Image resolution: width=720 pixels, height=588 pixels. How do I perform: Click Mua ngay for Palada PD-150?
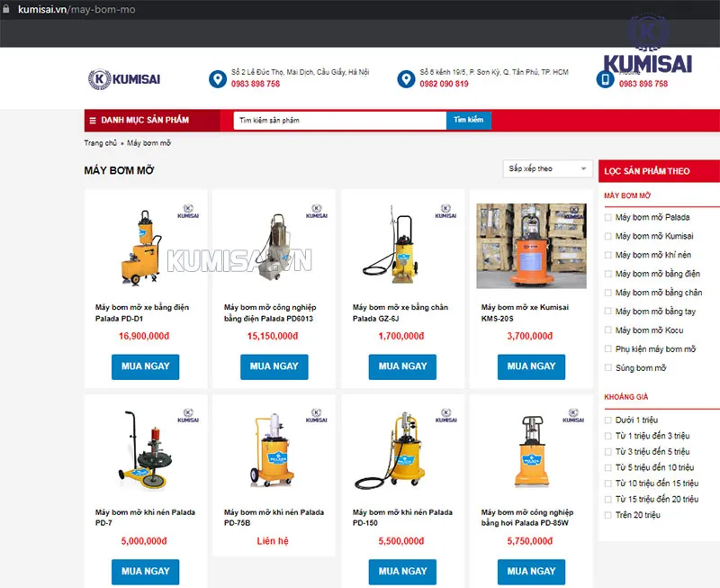click(x=402, y=572)
